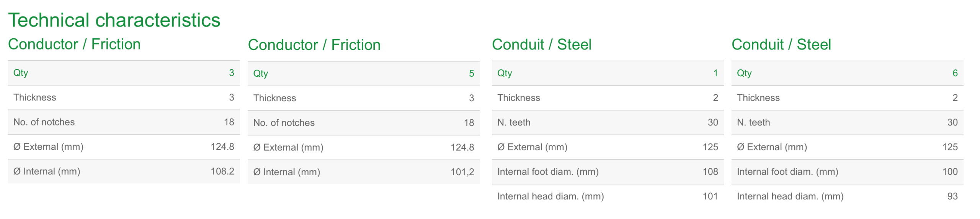980x219 pixels.
Task: Select the Conductor / Friction heading above Qty 5
Action: 314,45
